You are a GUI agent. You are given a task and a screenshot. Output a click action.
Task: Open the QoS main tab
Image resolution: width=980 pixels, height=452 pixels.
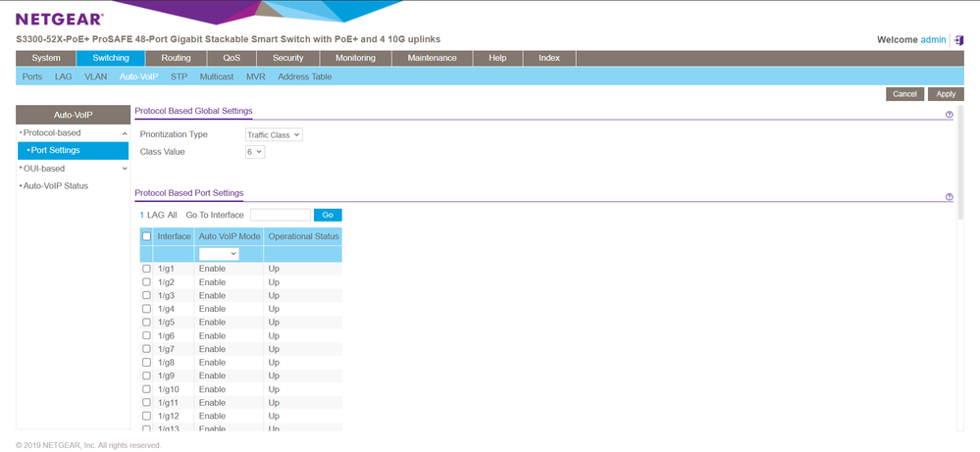(232, 58)
